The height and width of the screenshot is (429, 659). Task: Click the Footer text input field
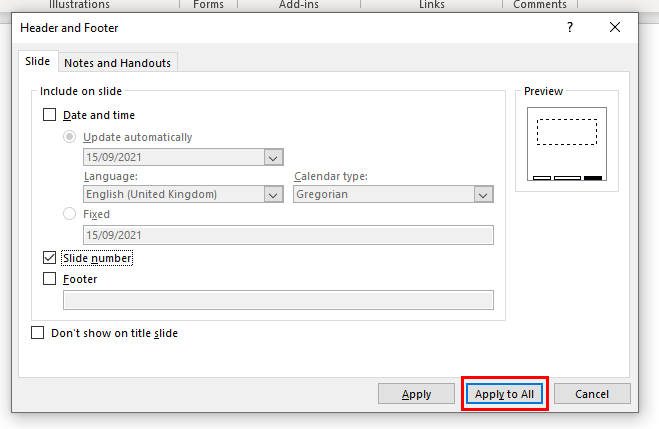(278, 300)
